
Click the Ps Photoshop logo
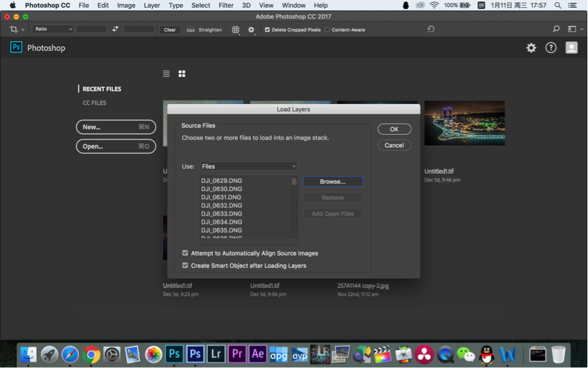pyautogui.click(x=16, y=47)
